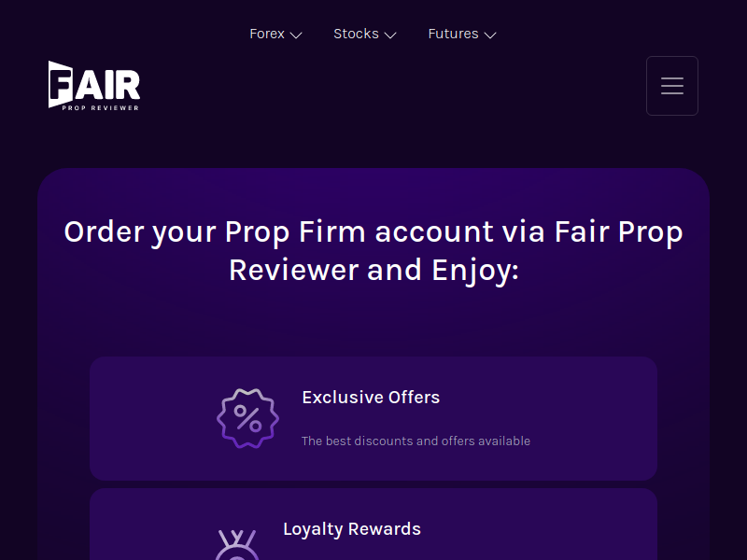Image resolution: width=747 pixels, height=560 pixels.
Task: Click the purple promo banner background
Action: click(x=373, y=324)
